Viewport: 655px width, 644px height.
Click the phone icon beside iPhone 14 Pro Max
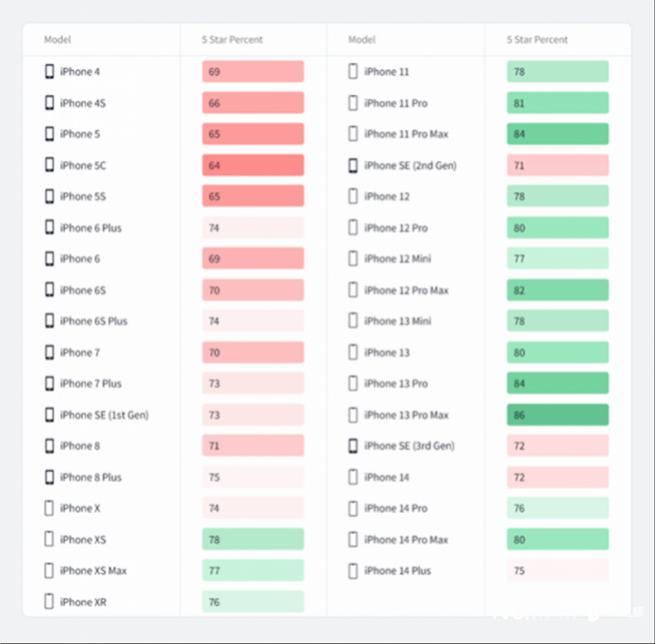[353, 539]
